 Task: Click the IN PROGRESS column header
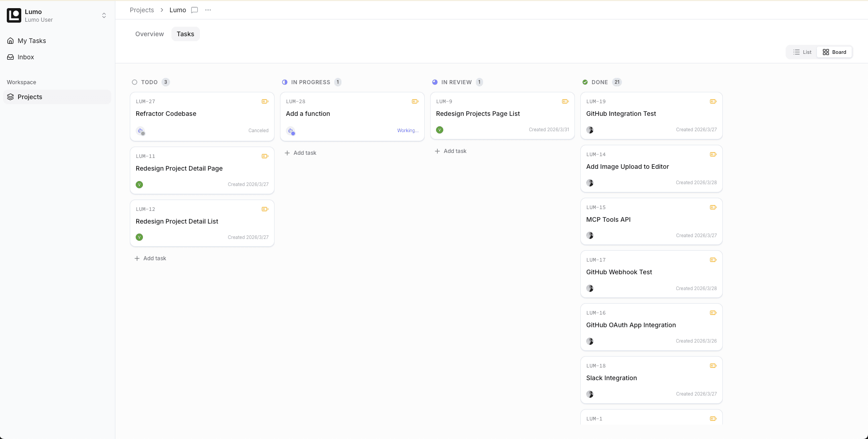pyautogui.click(x=310, y=82)
